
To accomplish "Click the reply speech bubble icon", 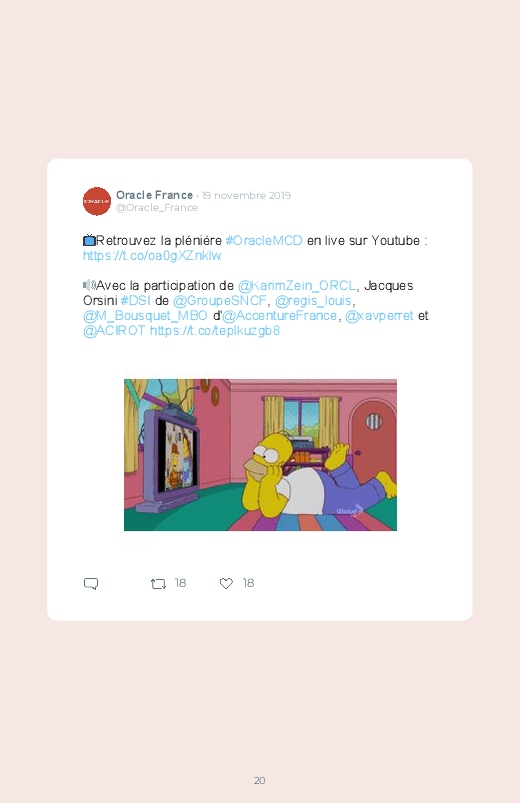I will click(91, 584).
